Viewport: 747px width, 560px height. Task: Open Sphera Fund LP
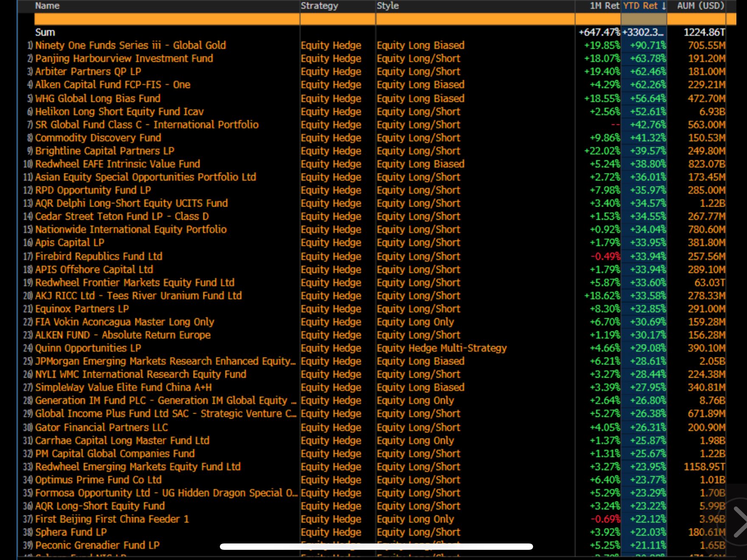71,533
